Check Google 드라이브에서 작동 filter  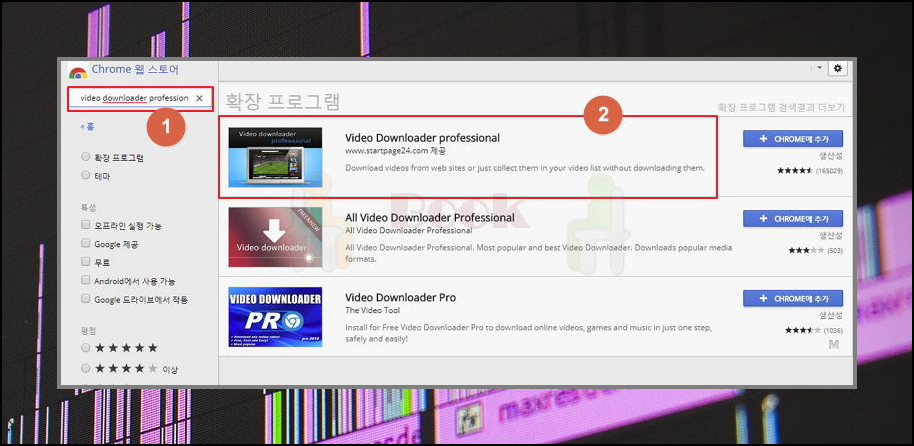pyautogui.click(x=86, y=299)
